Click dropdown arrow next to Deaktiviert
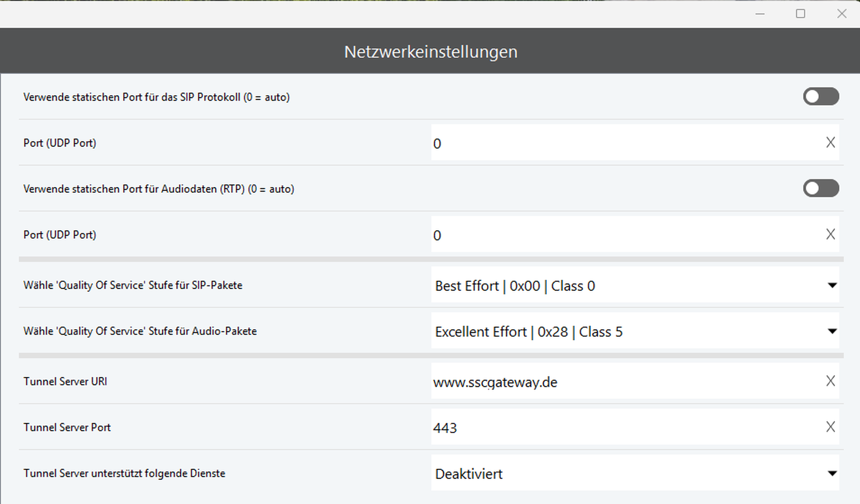This screenshot has width=860, height=504. point(832,473)
